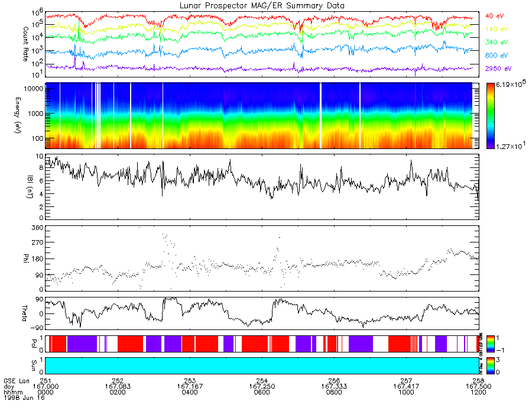Screen dimensions: 532x414
Task: Click the 'Phi' axis label
Action: coord(25,258)
